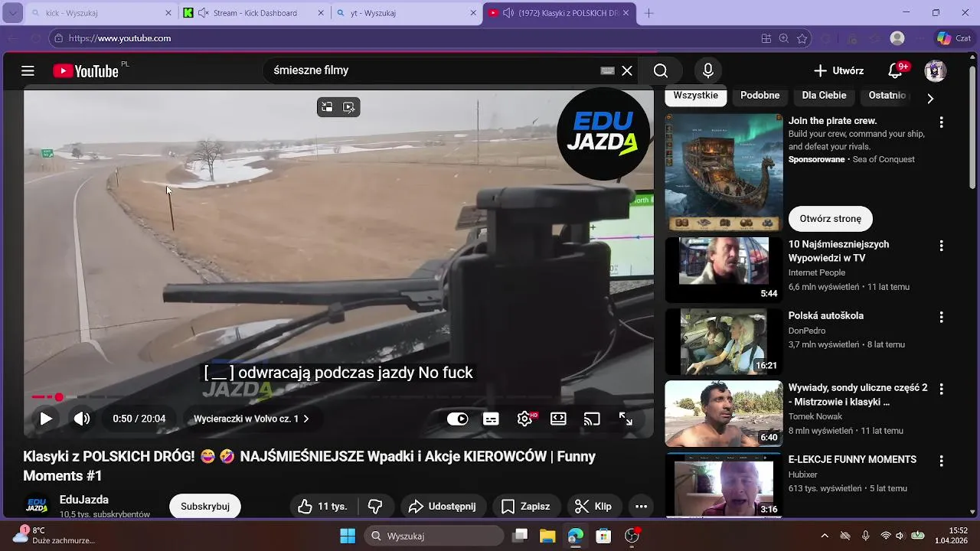Open options for Polska autoškola video
Viewport: 980px width, 551px height.
[x=942, y=318]
